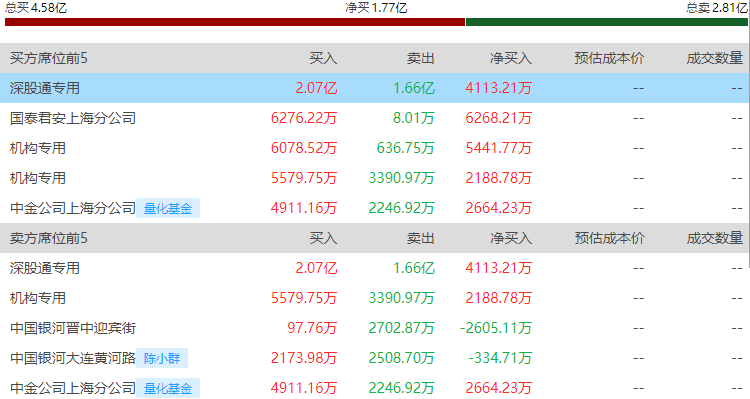Viewport: 750px width, 399px height.
Task: Click the -2605.11万 net buy value
Action: (x=496, y=328)
